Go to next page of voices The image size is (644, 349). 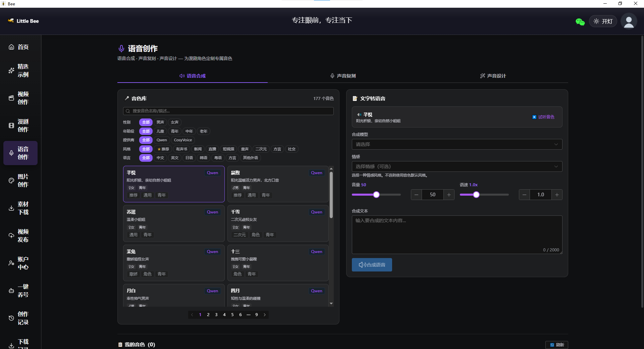tap(265, 315)
